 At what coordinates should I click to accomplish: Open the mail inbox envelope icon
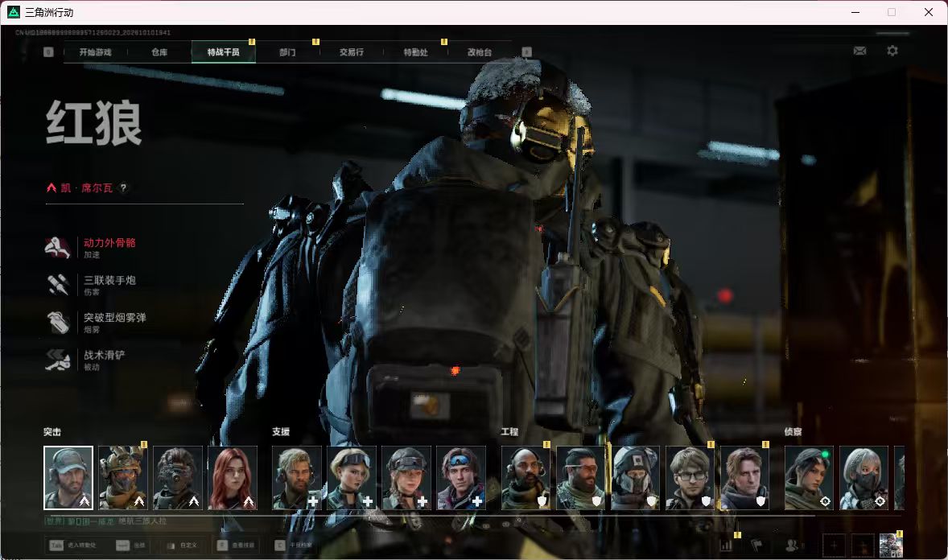click(x=859, y=51)
